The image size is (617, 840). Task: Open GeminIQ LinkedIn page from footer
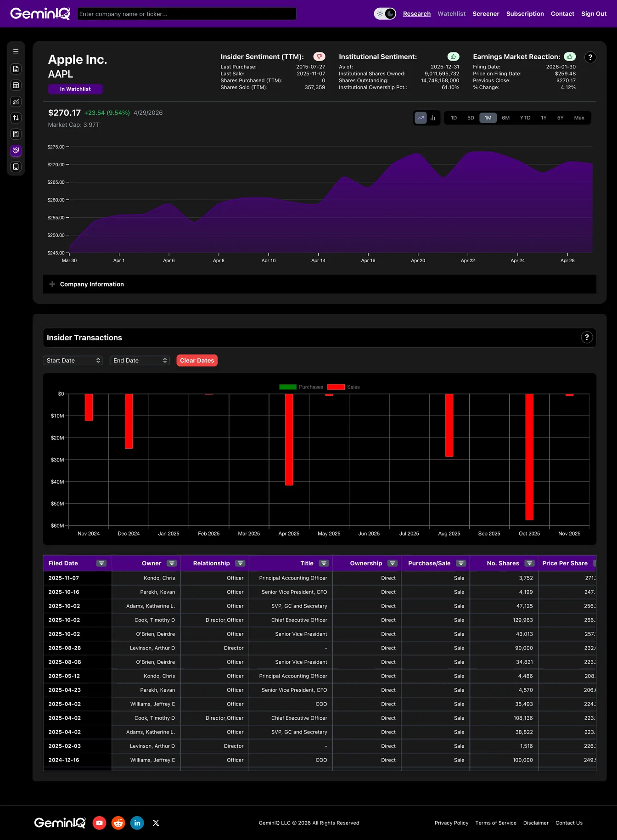[x=137, y=823]
